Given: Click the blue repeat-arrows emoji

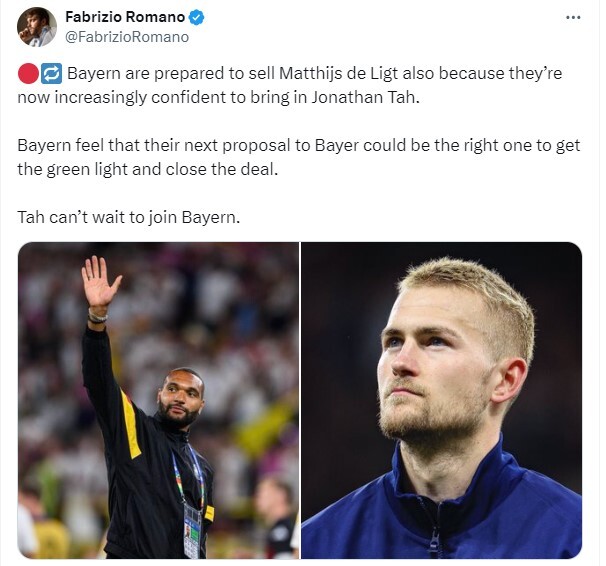Looking at the screenshot, I should 51,74.
